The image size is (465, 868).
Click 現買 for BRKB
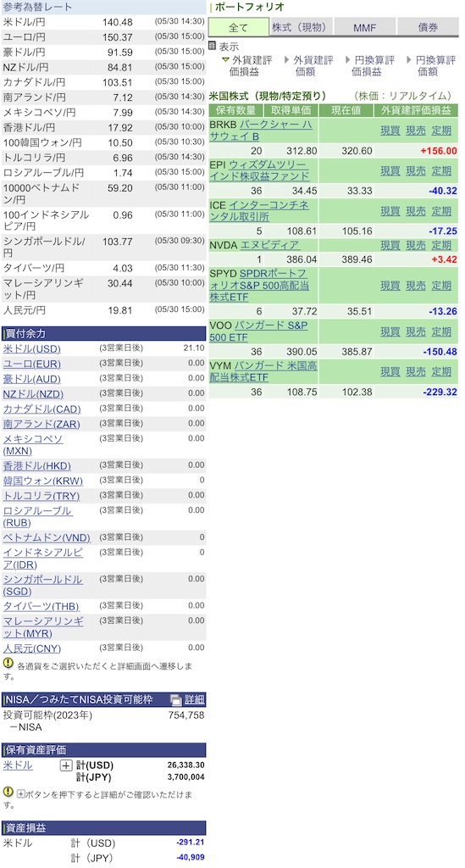390,131
